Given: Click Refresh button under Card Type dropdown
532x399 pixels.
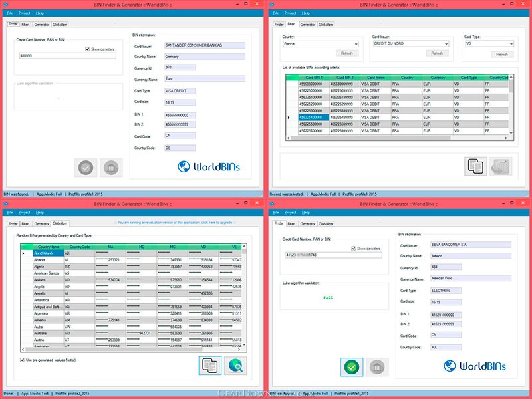Looking at the screenshot, I should tap(502, 54).
